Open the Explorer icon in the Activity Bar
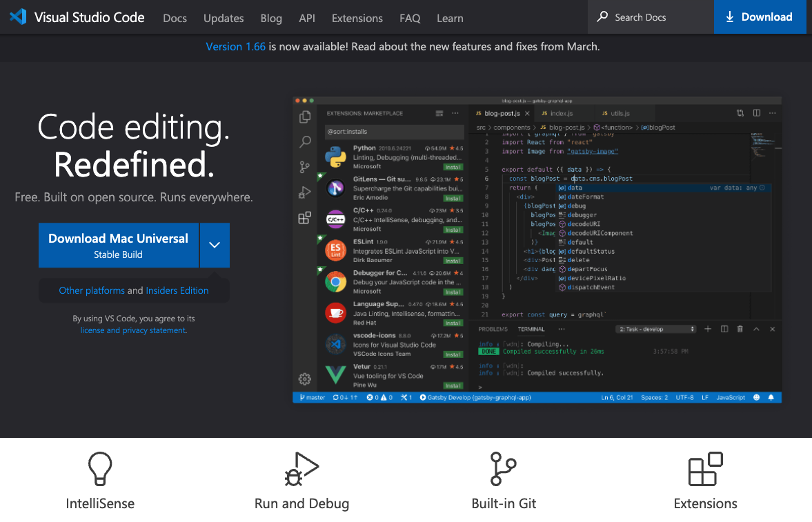 tap(304, 117)
